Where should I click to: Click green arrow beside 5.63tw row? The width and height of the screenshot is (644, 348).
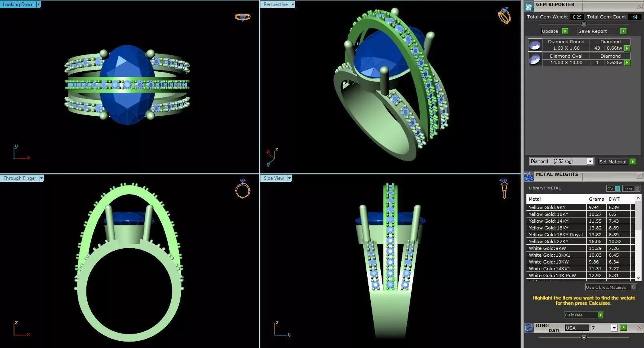point(627,63)
